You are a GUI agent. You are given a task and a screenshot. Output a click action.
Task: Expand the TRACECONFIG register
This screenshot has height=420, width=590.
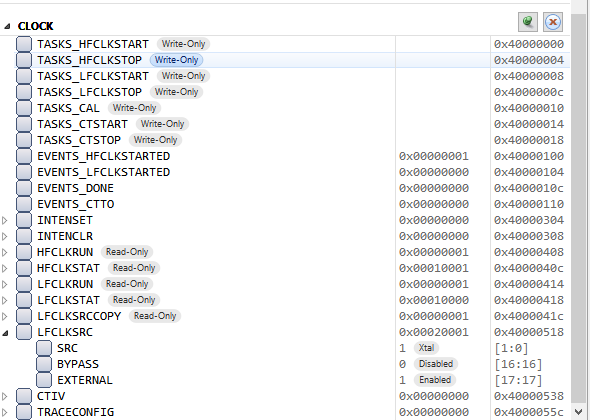click(x=5, y=412)
